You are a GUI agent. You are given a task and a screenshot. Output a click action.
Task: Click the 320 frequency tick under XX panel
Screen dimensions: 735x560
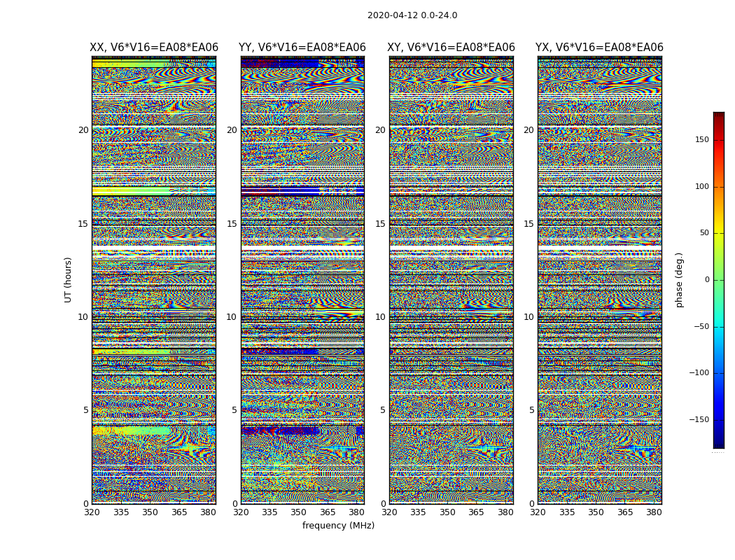(x=92, y=512)
